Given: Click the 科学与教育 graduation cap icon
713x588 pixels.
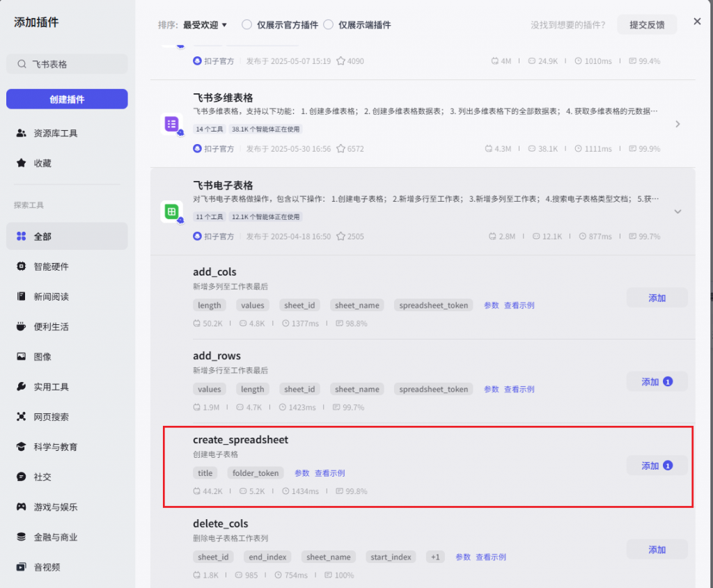Looking at the screenshot, I should pos(22,447).
